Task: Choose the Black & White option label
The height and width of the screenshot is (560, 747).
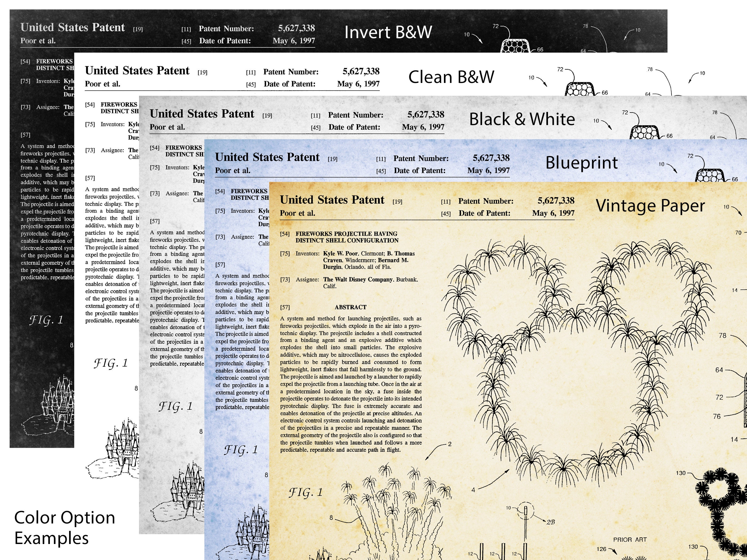Action: point(522,119)
